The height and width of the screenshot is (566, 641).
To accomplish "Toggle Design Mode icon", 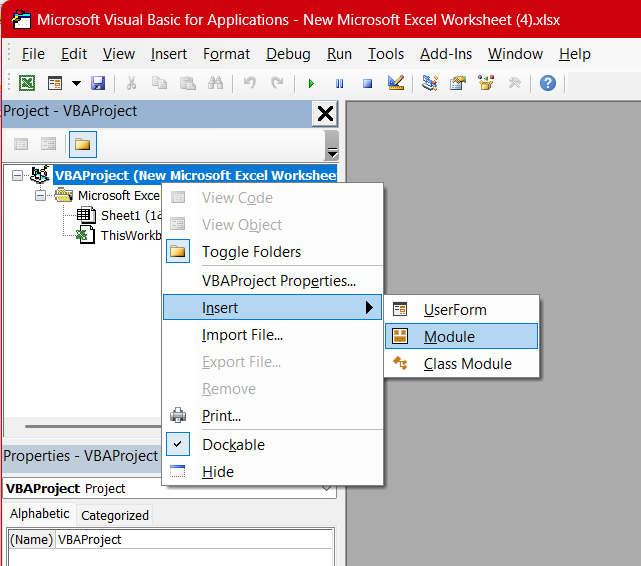I will click(396, 83).
